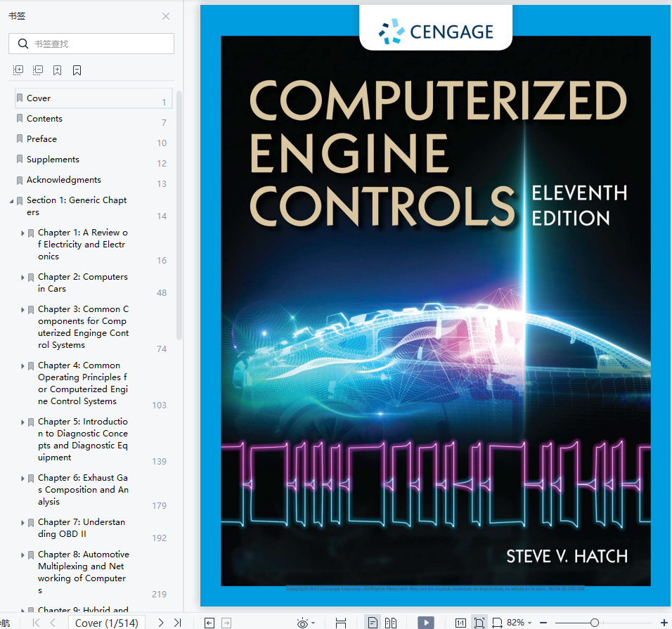Zoom out with minus button
672x629 pixels.
543,623
